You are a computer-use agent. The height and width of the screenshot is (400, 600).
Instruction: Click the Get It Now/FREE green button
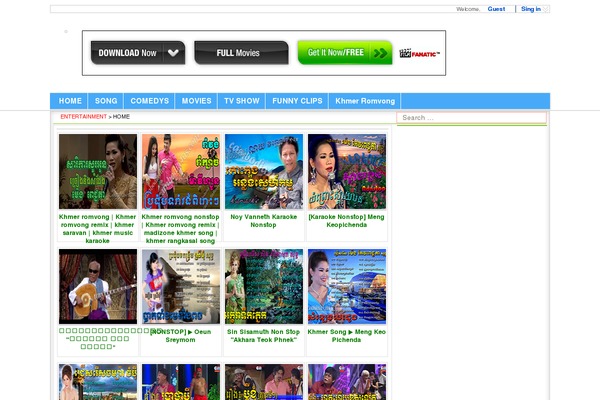[x=345, y=52]
